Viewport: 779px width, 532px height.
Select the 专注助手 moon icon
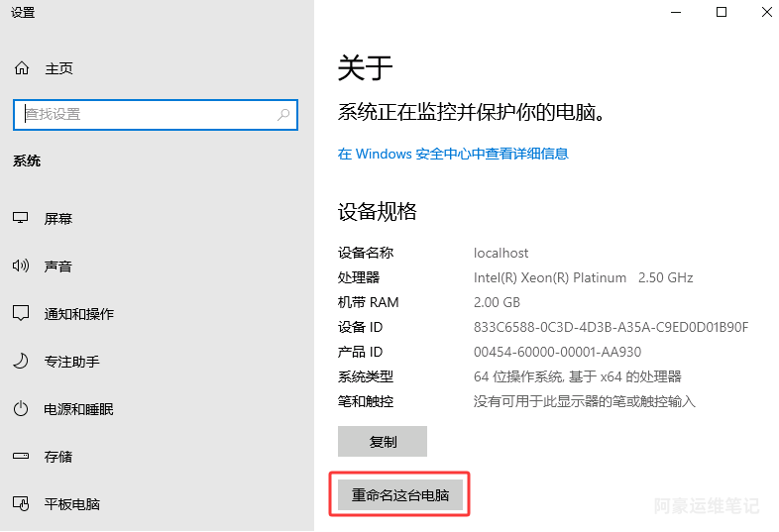tap(21, 362)
